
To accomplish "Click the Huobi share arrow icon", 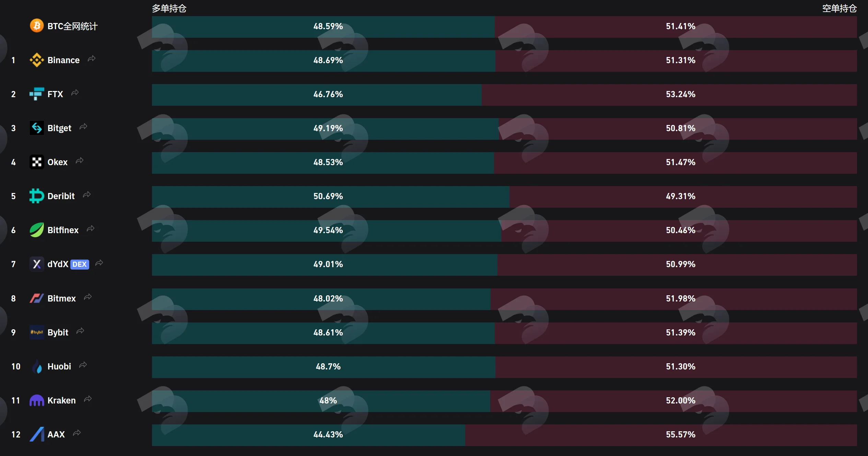I will coord(83,365).
